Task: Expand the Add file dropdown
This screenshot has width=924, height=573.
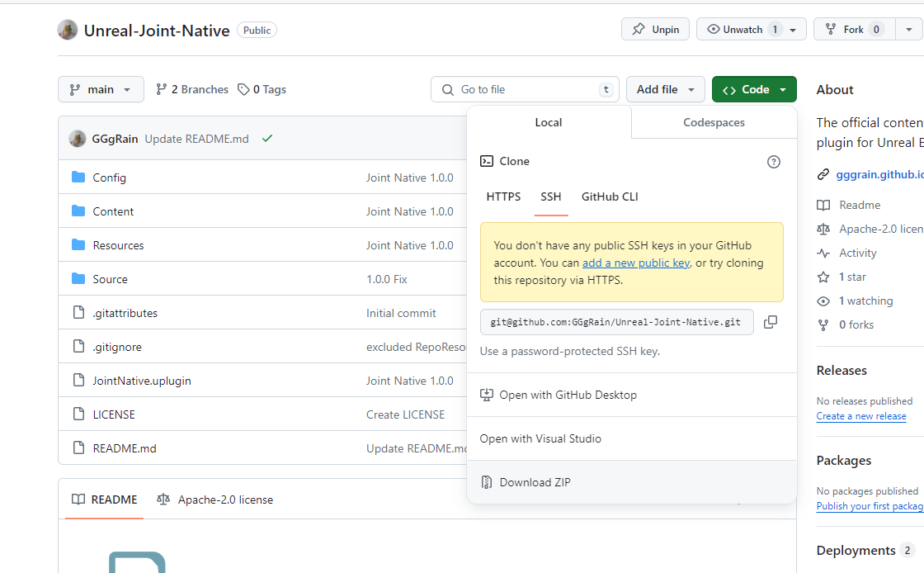Action: pyautogui.click(x=665, y=89)
